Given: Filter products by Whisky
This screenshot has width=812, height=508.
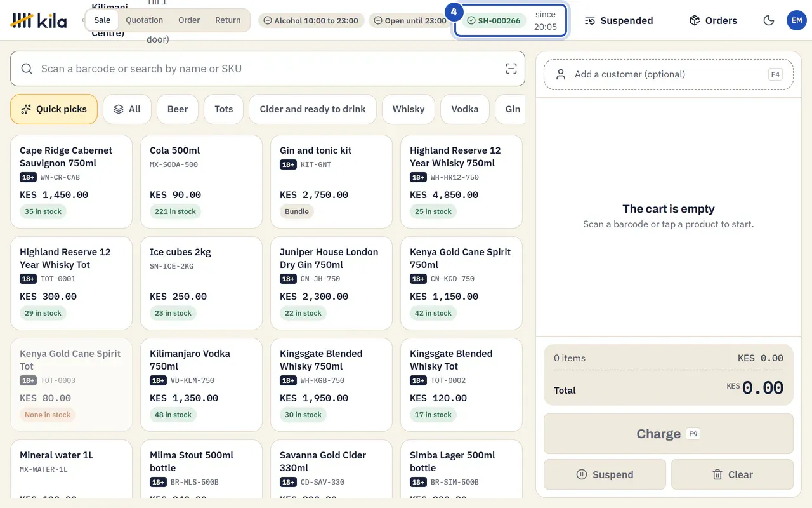Looking at the screenshot, I should 409,109.
